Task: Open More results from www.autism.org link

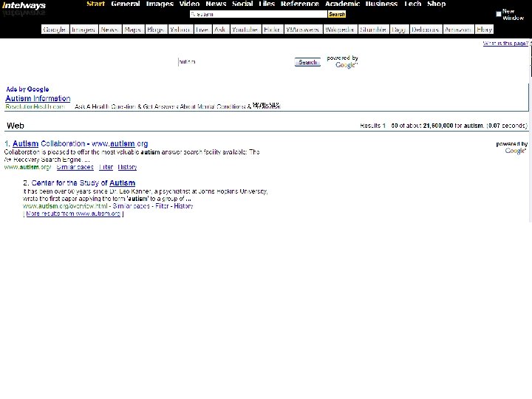Action: (73, 214)
